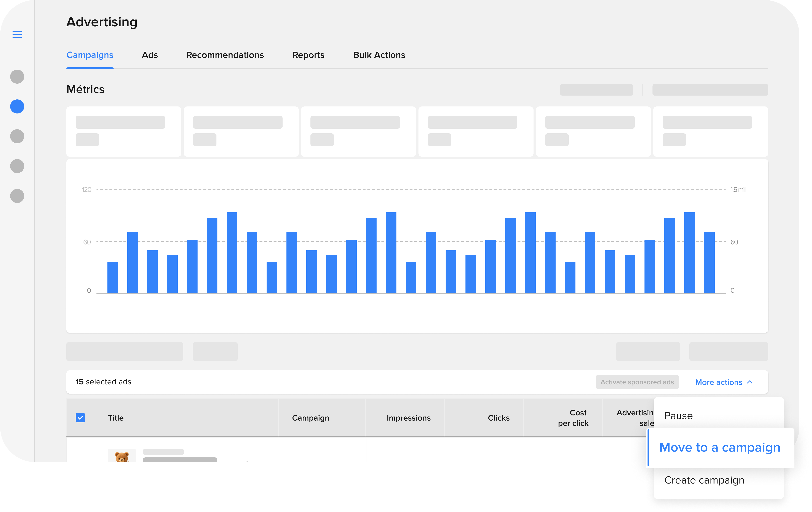This screenshot has height=512, width=812.
Task: Switch to the Ads tab
Action: 150,55
